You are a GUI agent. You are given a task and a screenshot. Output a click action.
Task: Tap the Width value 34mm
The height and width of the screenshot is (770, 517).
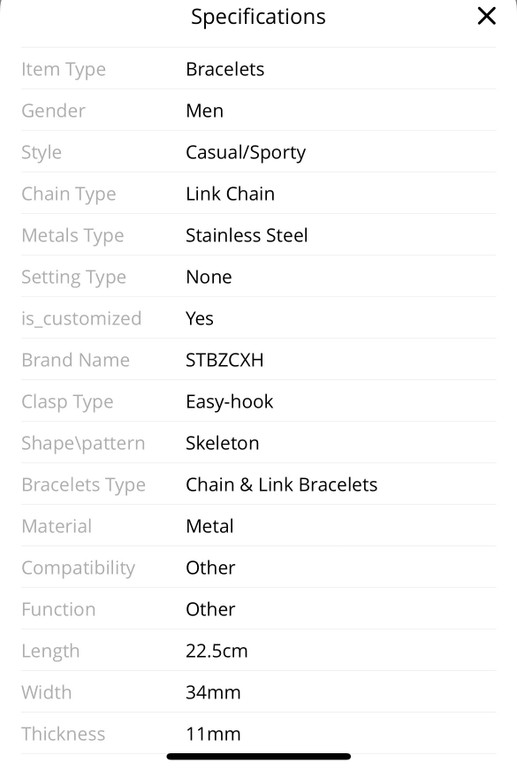(213, 693)
